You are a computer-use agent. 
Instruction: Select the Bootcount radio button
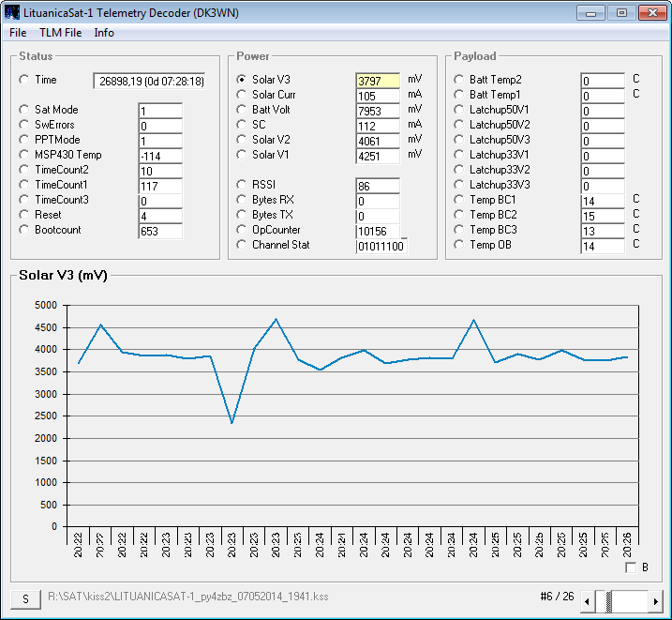tap(24, 230)
